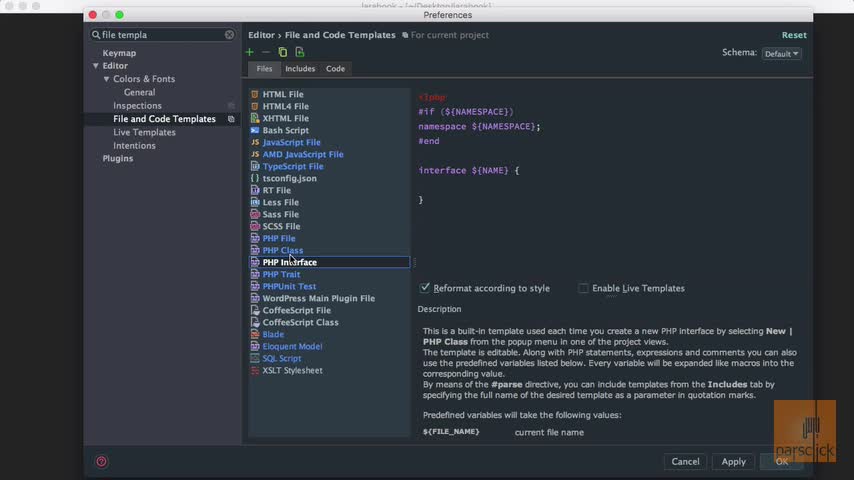854x480 pixels.
Task: Click the HTML File template icon
Action: (x=254, y=94)
